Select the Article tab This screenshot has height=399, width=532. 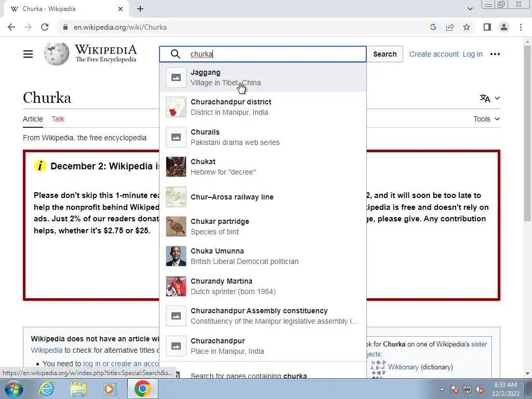33,119
